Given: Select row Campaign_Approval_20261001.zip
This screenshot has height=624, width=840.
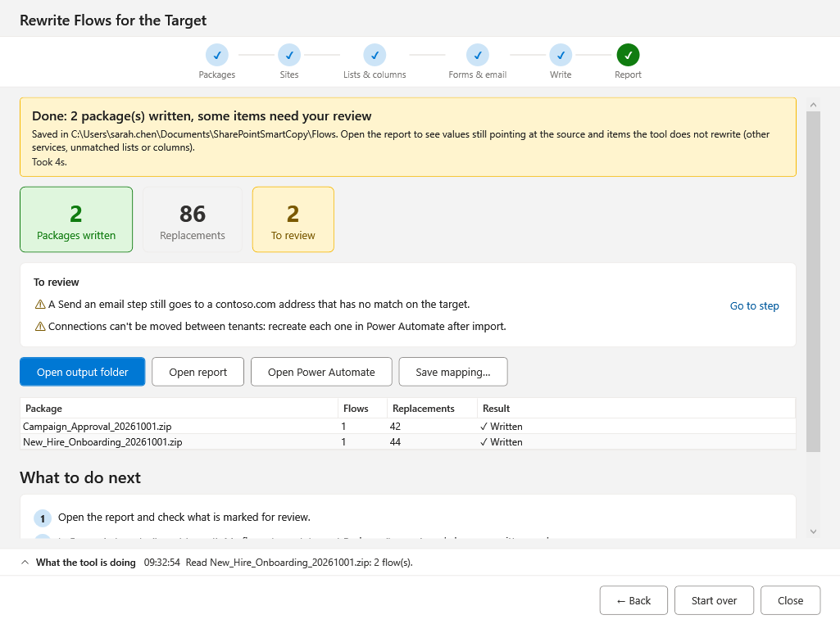Looking at the screenshot, I should pyautogui.click(x=407, y=427).
